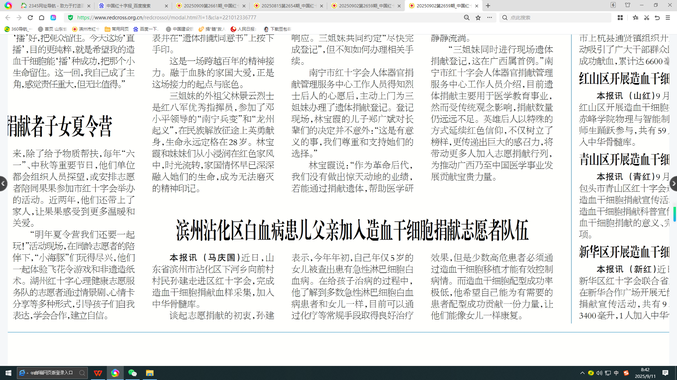Open the notification center icon
The image size is (677, 380).
665,373
